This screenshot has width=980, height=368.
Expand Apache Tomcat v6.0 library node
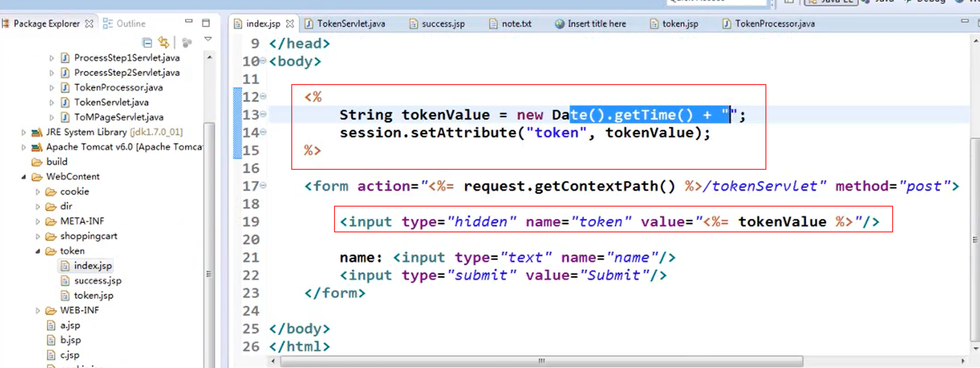[x=23, y=147]
